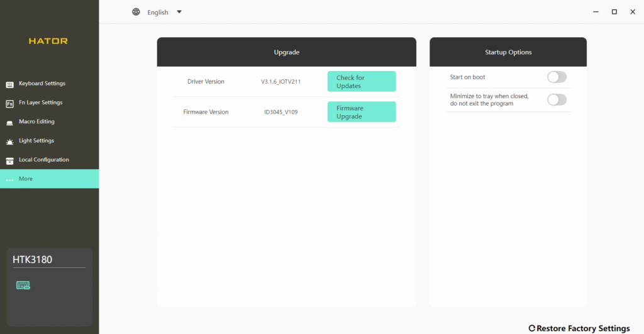Screen dimensions: 644x334
Task: Expand the language dropdown arrow
Action: point(179,12)
